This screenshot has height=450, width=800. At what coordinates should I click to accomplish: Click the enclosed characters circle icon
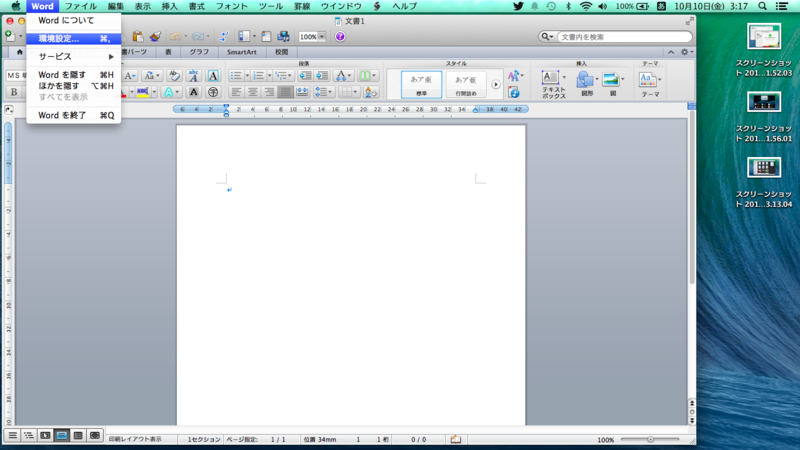coord(213,92)
